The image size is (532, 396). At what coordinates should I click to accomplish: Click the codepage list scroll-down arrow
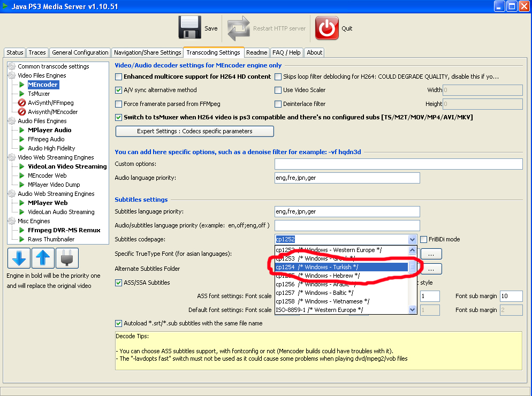point(412,309)
